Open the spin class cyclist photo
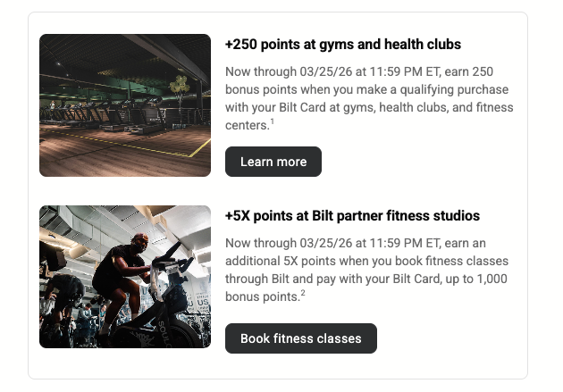Viewport: 563px width, 392px height. (125, 277)
